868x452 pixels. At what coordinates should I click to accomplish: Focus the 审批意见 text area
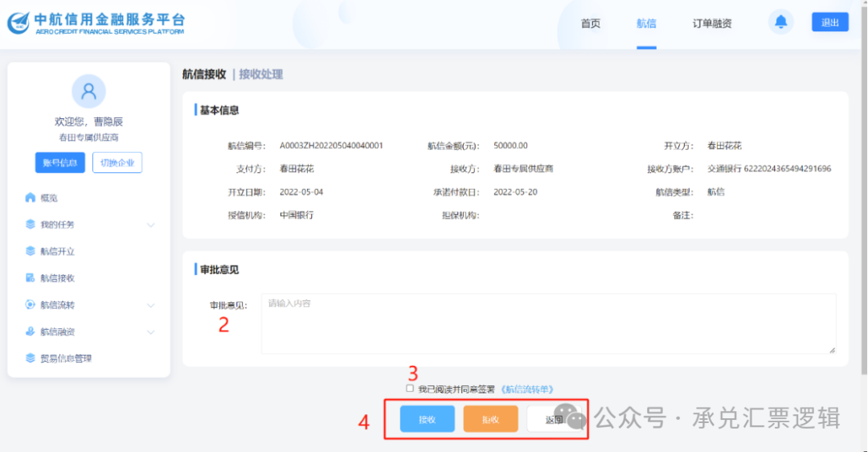point(549,323)
